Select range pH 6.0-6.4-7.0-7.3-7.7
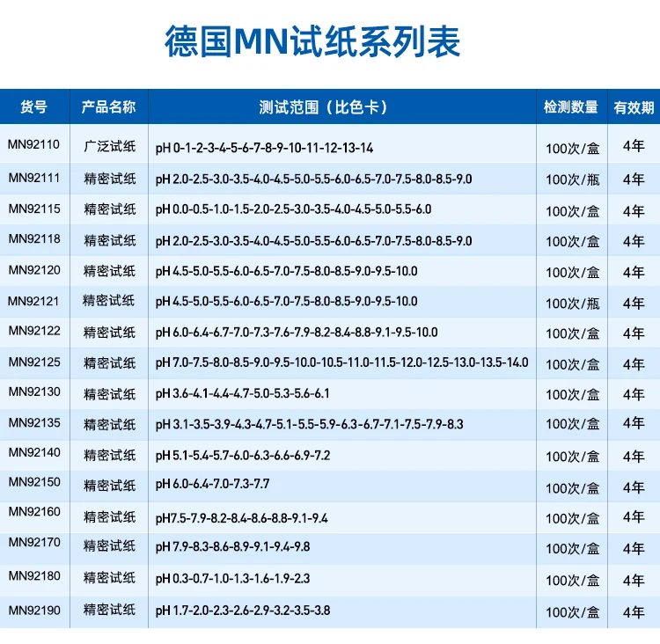Screen dimensions: 660x644 212,484
